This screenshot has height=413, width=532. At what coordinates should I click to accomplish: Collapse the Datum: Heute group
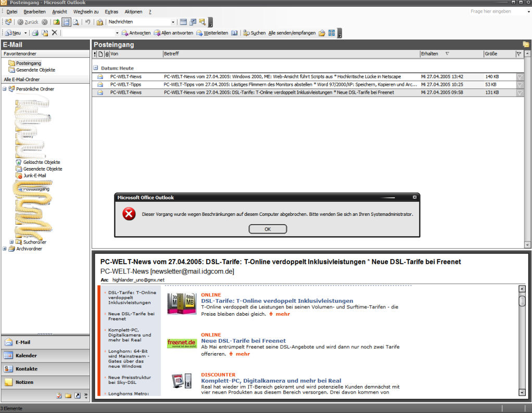tap(96, 68)
